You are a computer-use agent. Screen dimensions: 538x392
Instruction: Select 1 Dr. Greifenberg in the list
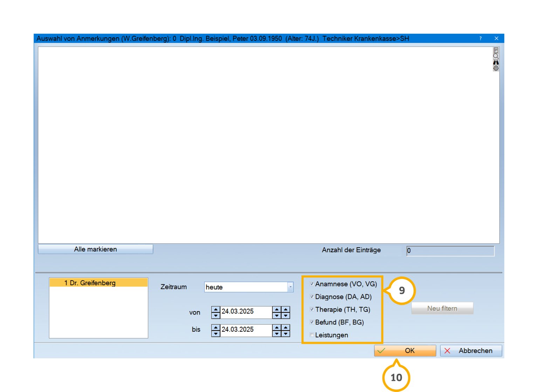(98, 283)
